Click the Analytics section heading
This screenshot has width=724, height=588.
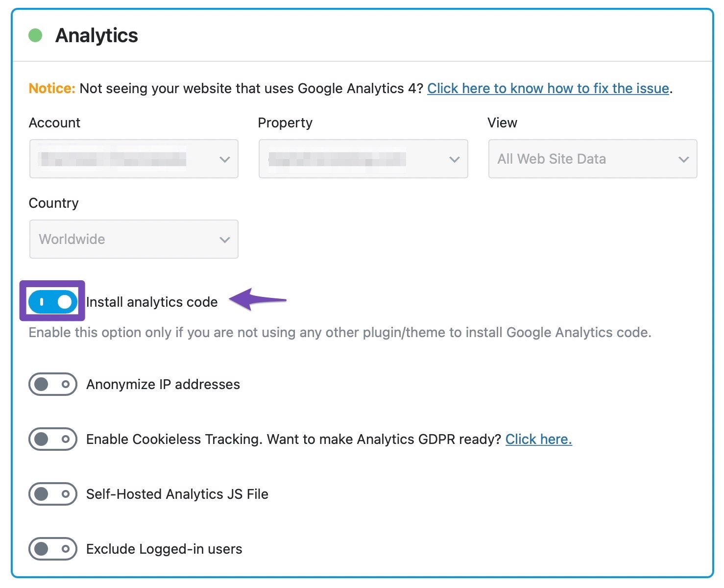click(x=97, y=35)
